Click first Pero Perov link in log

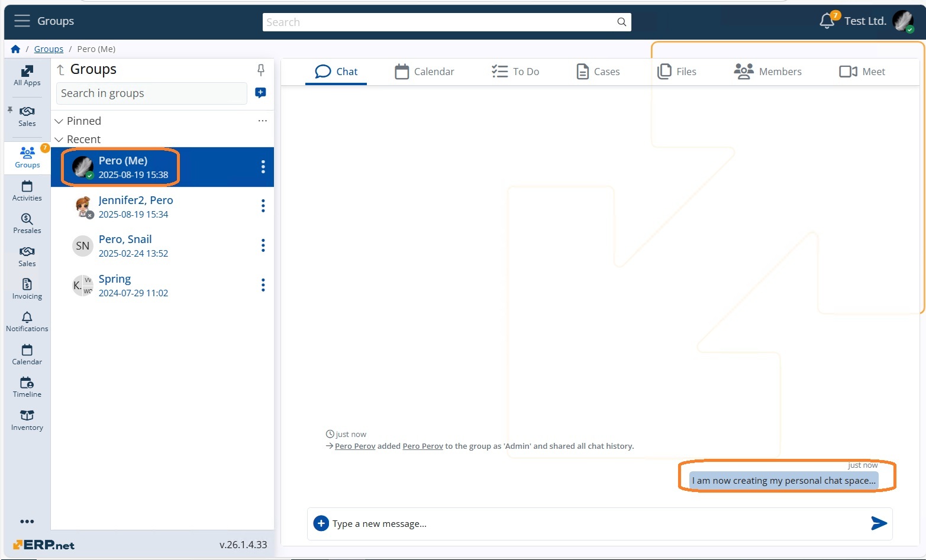(x=355, y=446)
